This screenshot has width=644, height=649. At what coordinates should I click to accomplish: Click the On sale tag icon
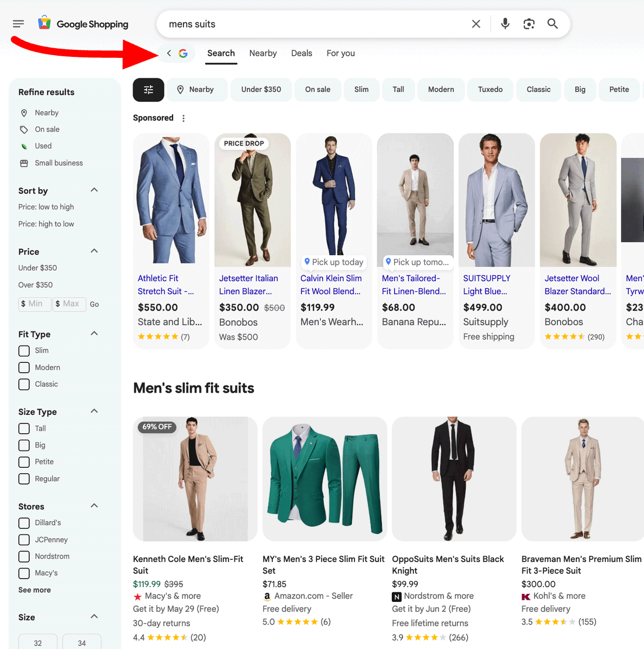(24, 130)
